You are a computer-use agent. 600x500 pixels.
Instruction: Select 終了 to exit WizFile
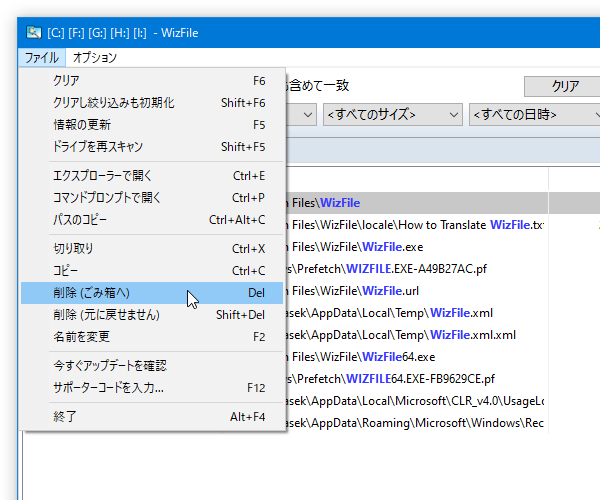[x=152, y=417]
